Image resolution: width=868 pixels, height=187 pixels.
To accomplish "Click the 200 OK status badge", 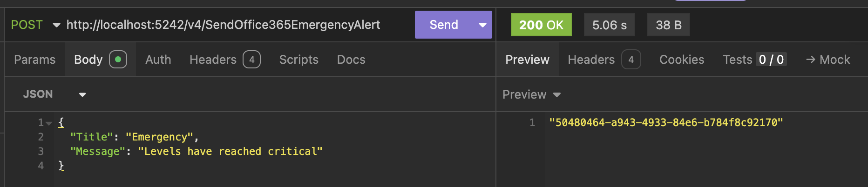I will point(541,25).
